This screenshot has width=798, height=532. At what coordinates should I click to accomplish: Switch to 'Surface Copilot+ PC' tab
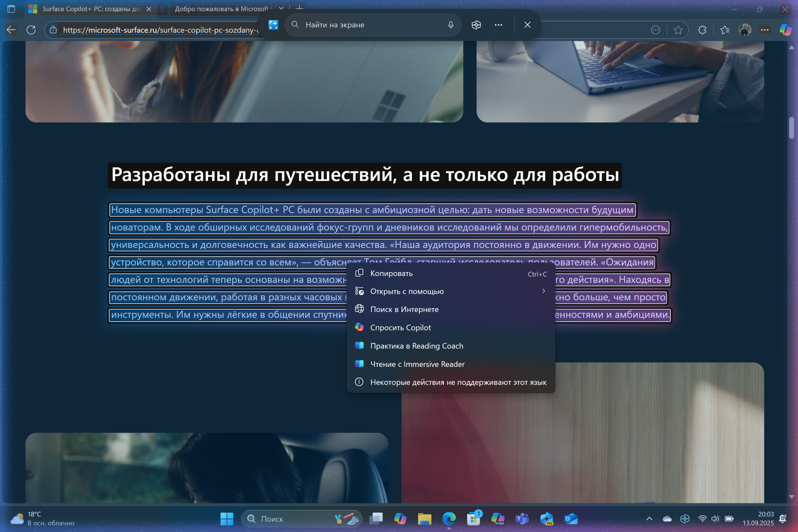tap(90, 9)
